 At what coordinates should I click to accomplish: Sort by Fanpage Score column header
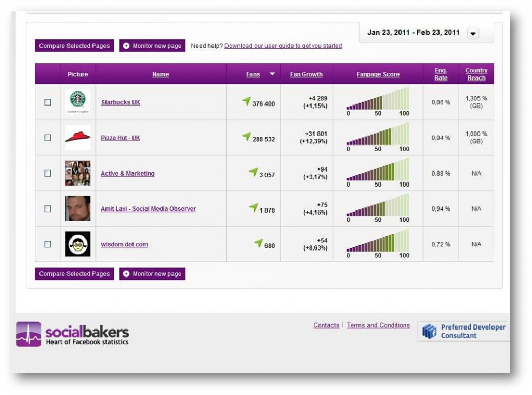click(x=378, y=74)
